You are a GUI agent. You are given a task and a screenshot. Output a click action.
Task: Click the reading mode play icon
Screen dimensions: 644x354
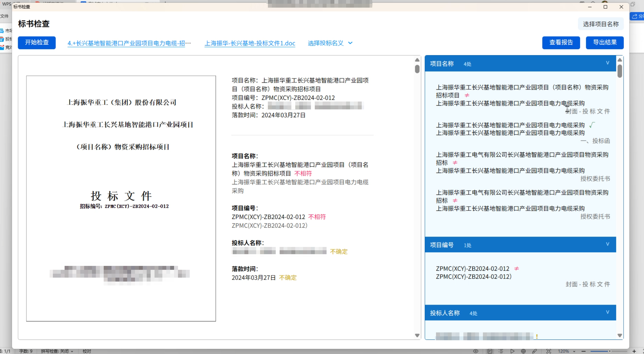coord(512,351)
